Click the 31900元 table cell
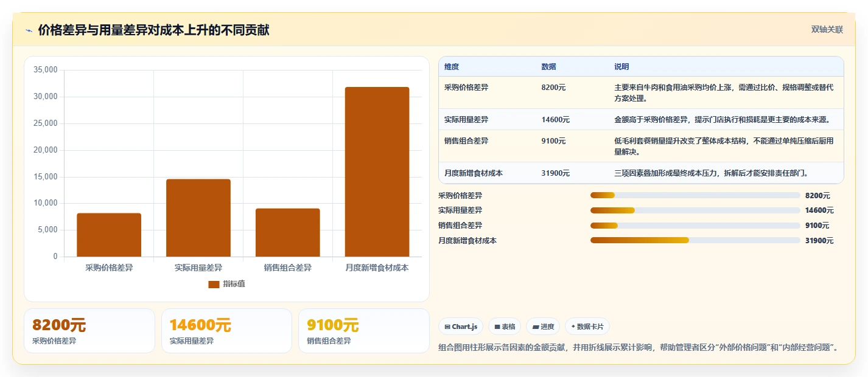The width and height of the screenshot is (868, 377). pyautogui.click(x=555, y=173)
